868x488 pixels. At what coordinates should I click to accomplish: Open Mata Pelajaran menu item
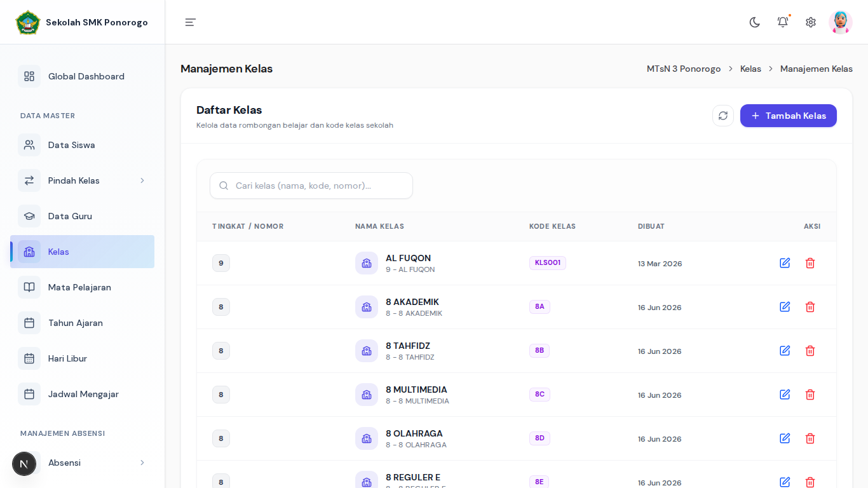82,287
